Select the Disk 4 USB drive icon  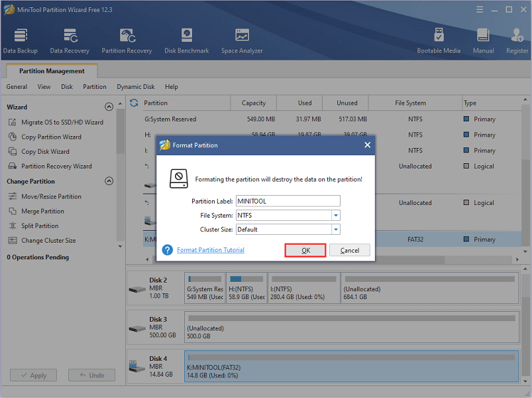[x=136, y=366]
